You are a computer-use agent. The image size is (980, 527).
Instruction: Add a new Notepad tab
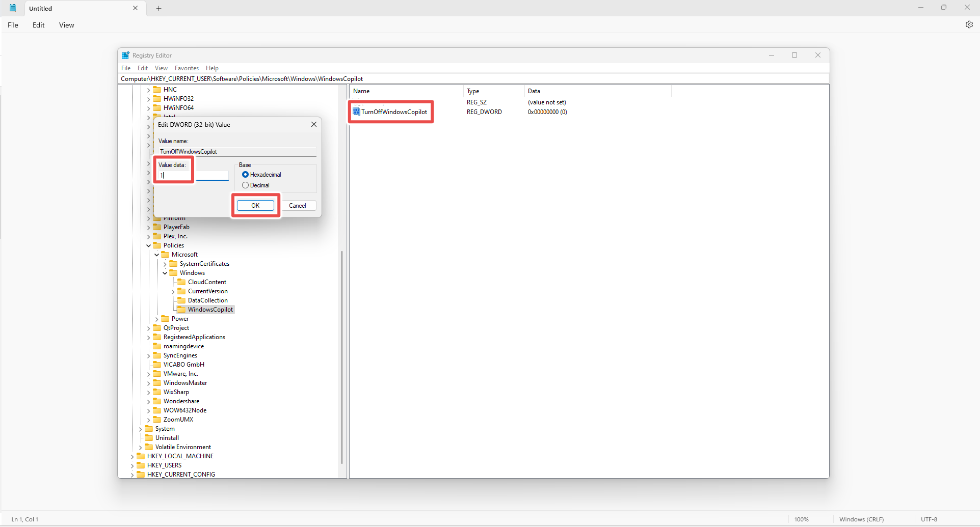coord(158,8)
